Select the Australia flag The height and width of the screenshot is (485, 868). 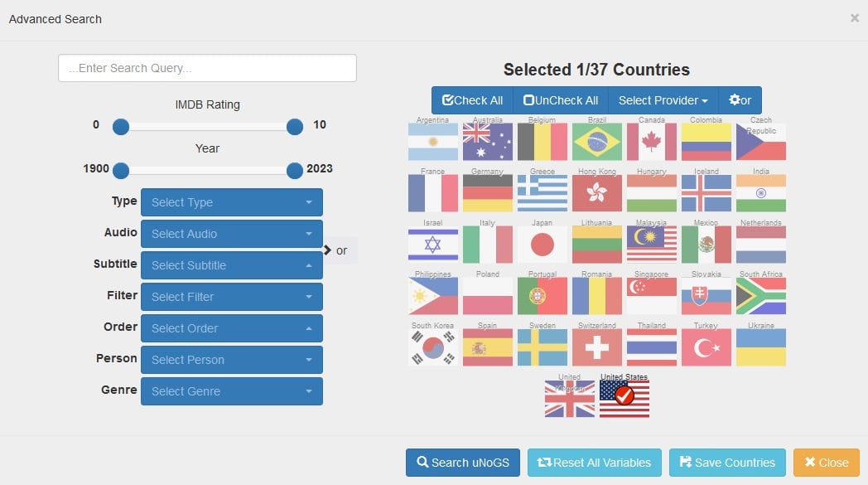click(488, 142)
